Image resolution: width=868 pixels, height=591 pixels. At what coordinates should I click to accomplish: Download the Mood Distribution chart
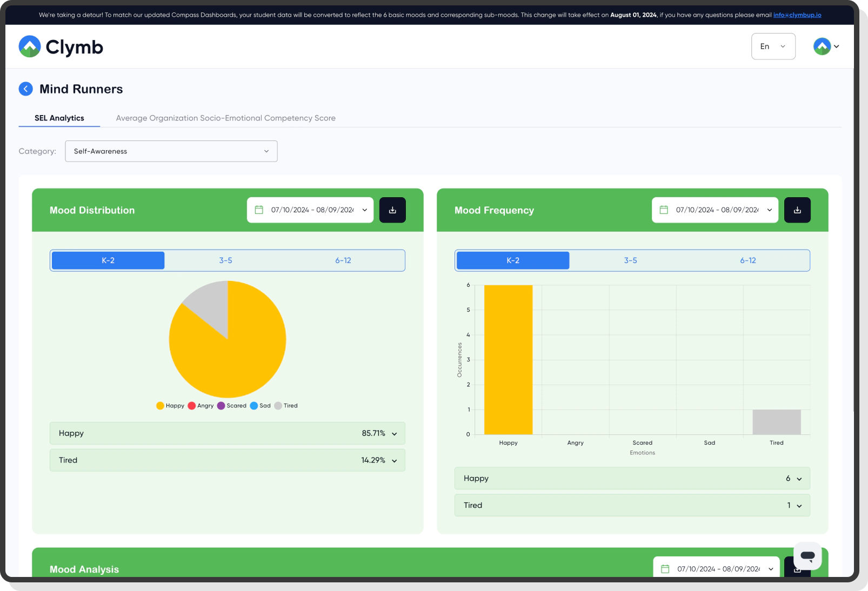[x=392, y=210]
